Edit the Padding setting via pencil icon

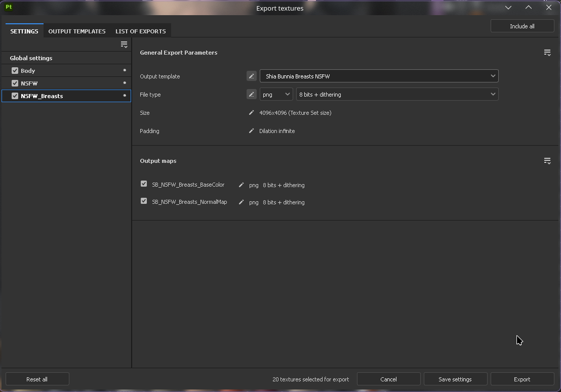(251, 131)
